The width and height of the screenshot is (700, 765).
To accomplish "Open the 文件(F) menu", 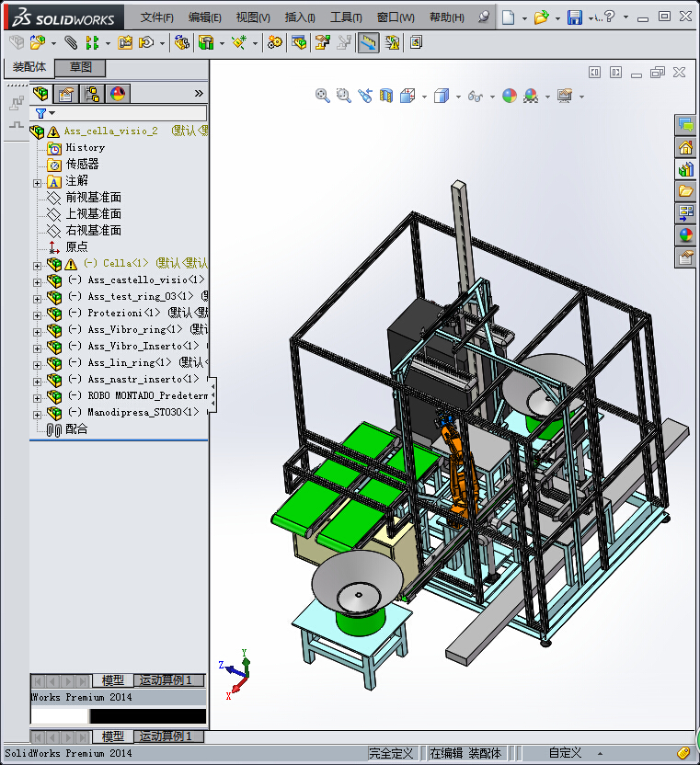I will pyautogui.click(x=156, y=17).
